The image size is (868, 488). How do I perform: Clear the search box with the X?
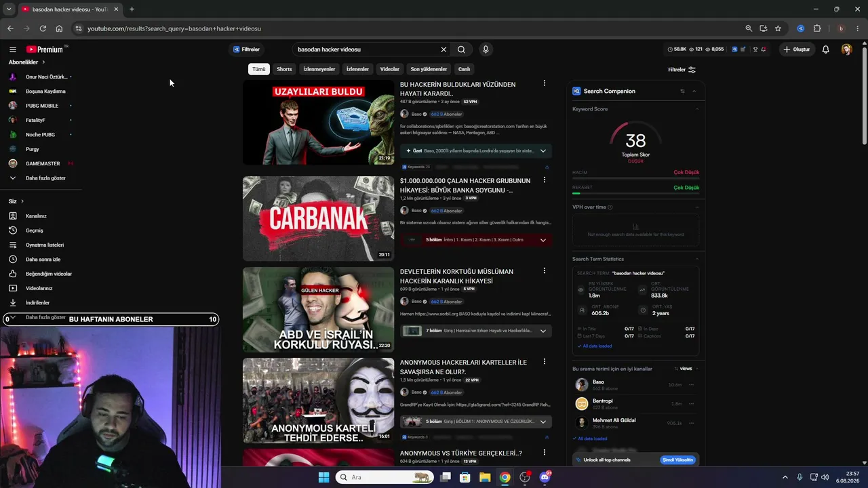[443, 49]
